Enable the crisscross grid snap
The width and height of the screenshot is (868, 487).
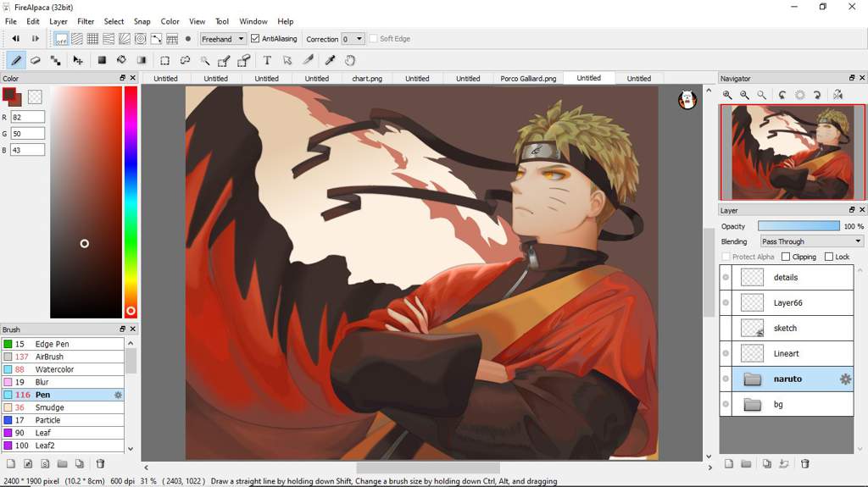tap(93, 39)
